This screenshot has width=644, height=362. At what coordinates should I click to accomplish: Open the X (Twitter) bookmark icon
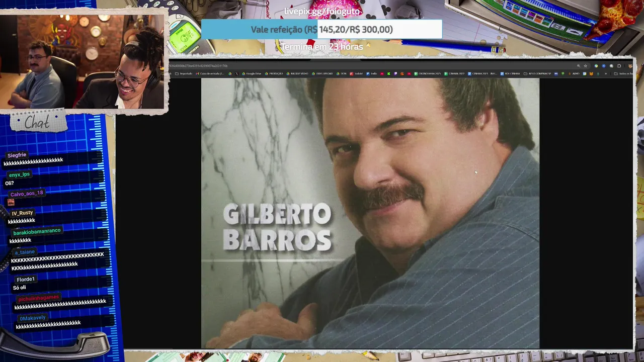(236, 73)
